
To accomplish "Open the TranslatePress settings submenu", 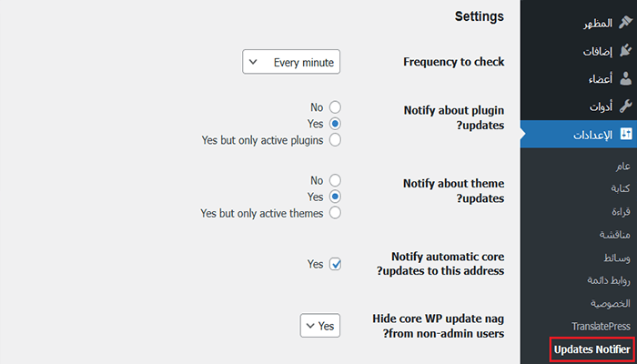I will 601,326.
